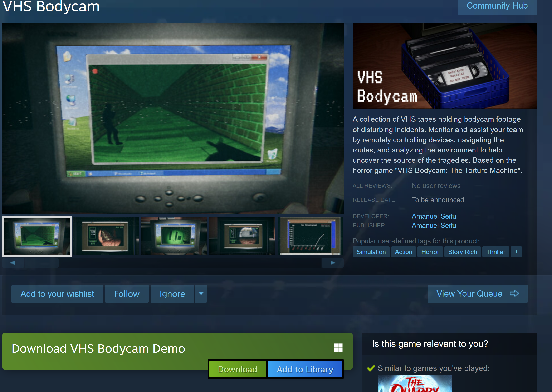Open the Simulation tag
Image resolution: width=552 pixels, height=392 pixels.
pyautogui.click(x=371, y=252)
